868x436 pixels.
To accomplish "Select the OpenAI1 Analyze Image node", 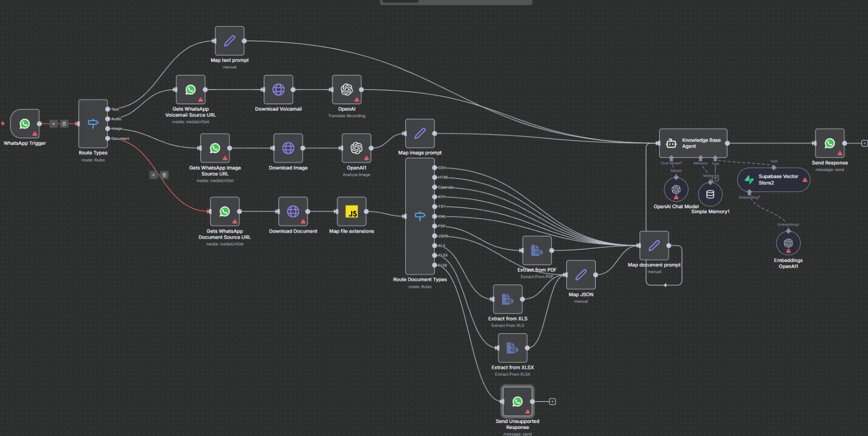I will [x=356, y=148].
